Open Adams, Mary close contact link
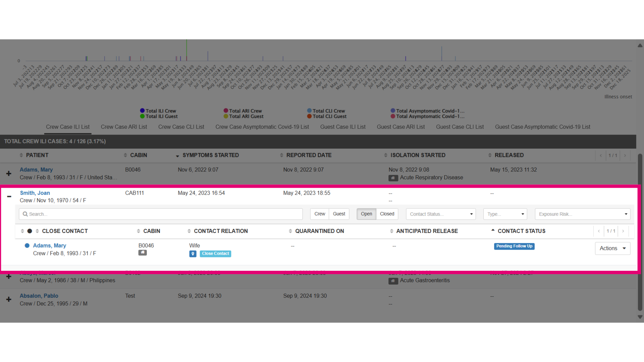Screen dimensions: 644x362 tap(49, 246)
